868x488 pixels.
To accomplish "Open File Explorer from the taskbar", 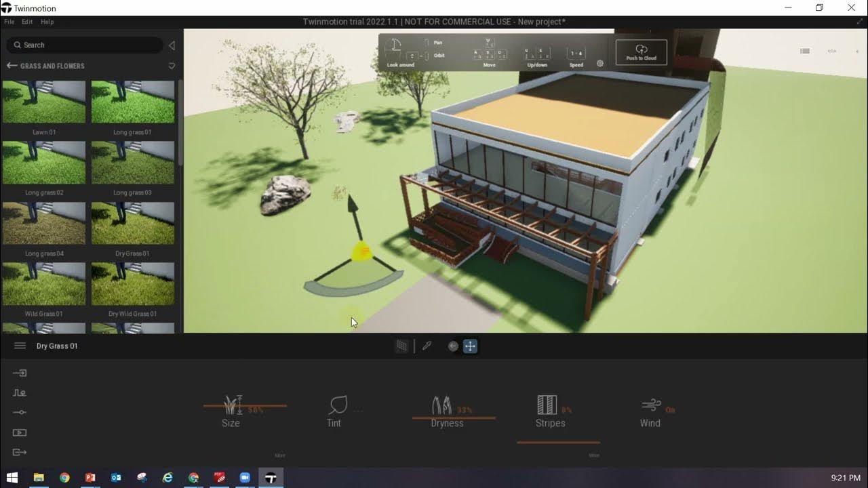I will click(x=39, y=478).
